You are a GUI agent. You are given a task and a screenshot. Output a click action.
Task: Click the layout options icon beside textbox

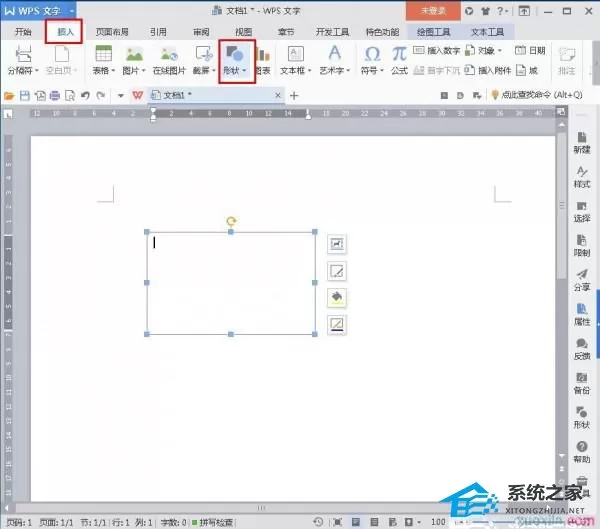click(x=337, y=243)
